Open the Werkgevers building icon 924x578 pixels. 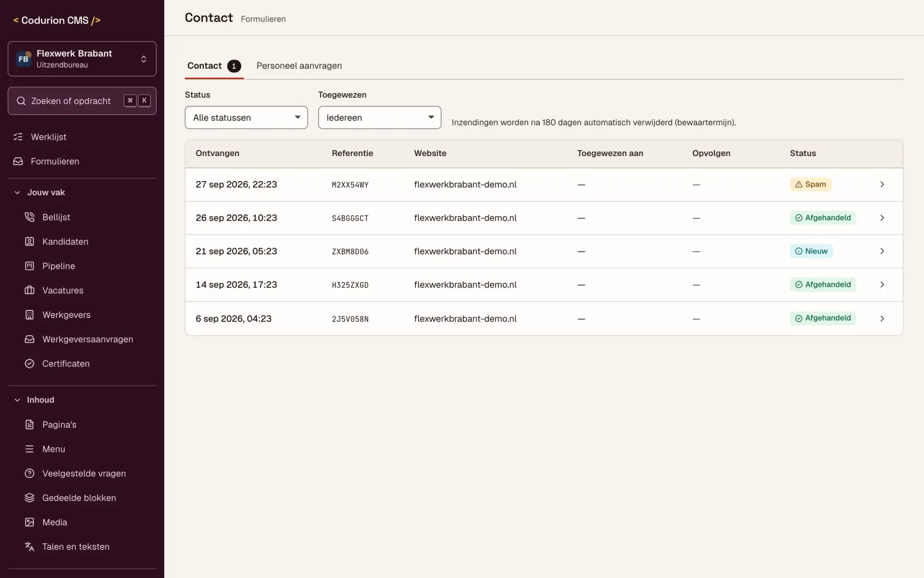click(x=29, y=315)
